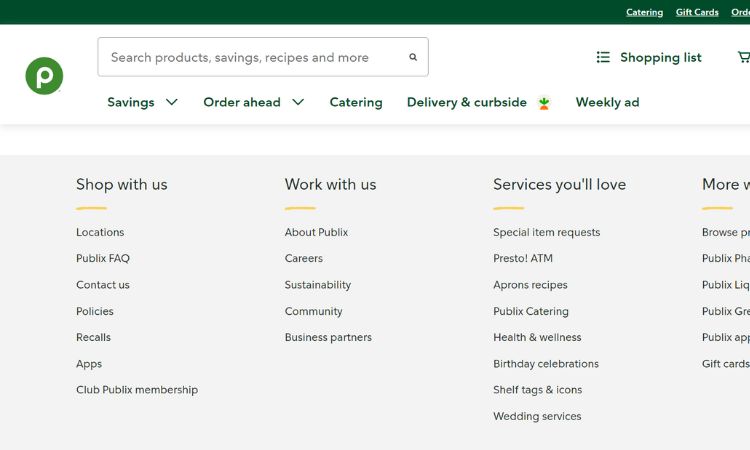Open the Community link

[313, 311]
